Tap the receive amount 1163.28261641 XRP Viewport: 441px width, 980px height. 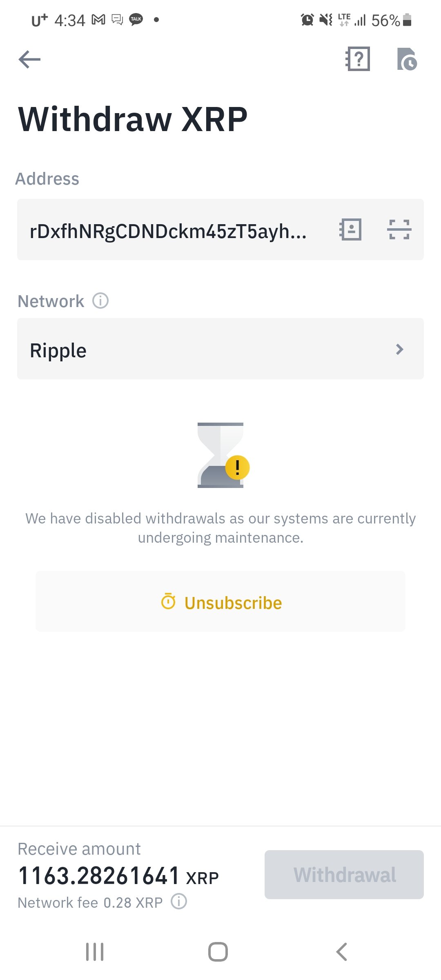click(118, 876)
